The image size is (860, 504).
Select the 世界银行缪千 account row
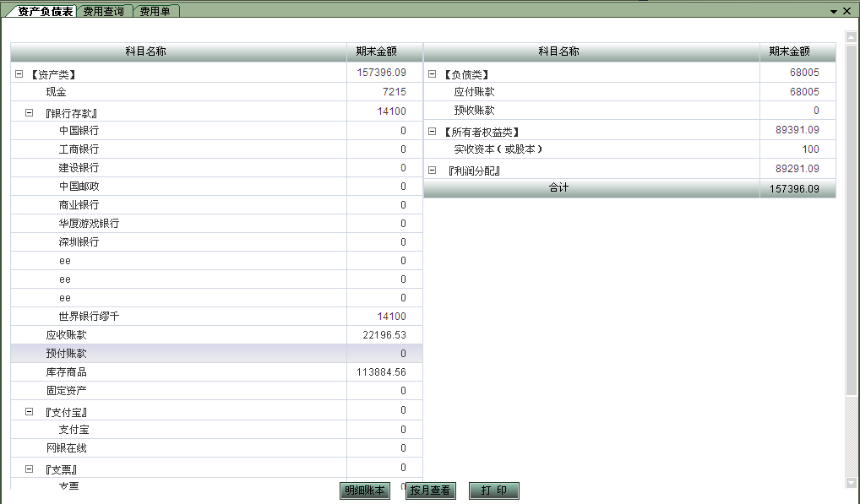tap(89, 317)
